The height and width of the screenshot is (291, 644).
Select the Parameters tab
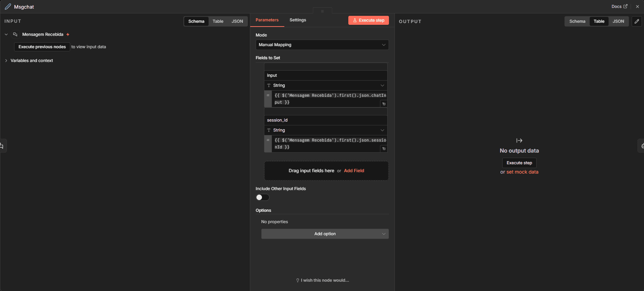[267, 20]
